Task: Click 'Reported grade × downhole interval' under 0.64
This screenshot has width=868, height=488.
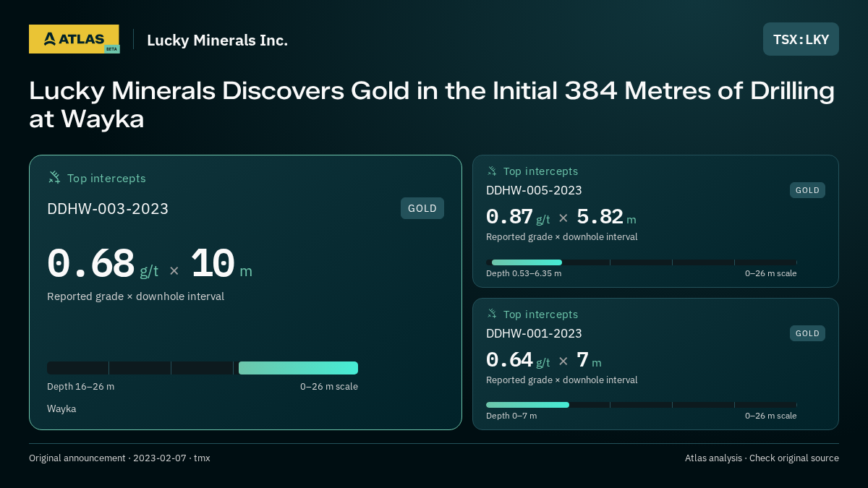Action: pyautogui.click(x=562, y=380)
